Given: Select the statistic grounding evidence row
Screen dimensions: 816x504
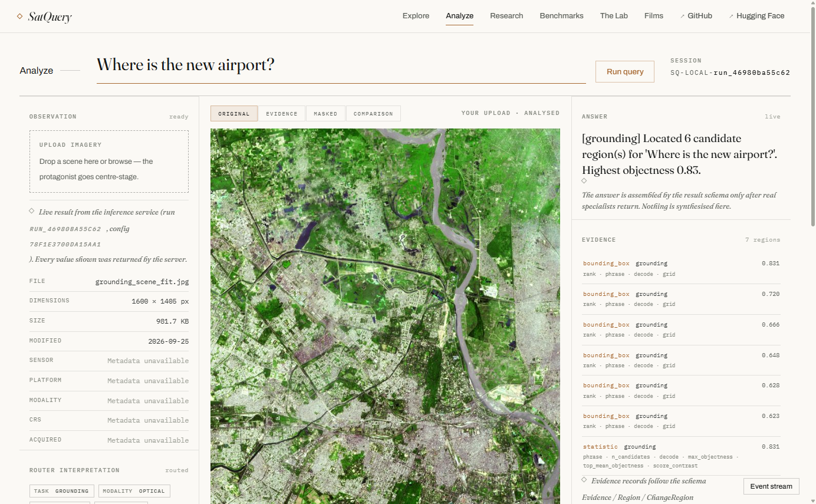Looking at the screenshot, I should [681, 456].
